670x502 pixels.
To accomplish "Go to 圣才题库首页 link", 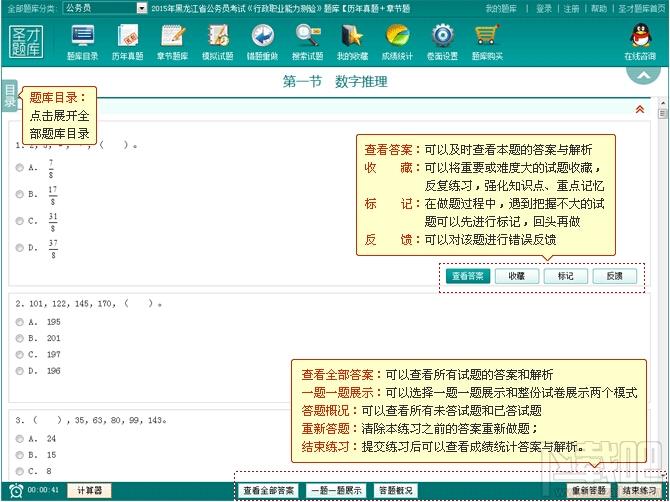I will click(641, 9).
